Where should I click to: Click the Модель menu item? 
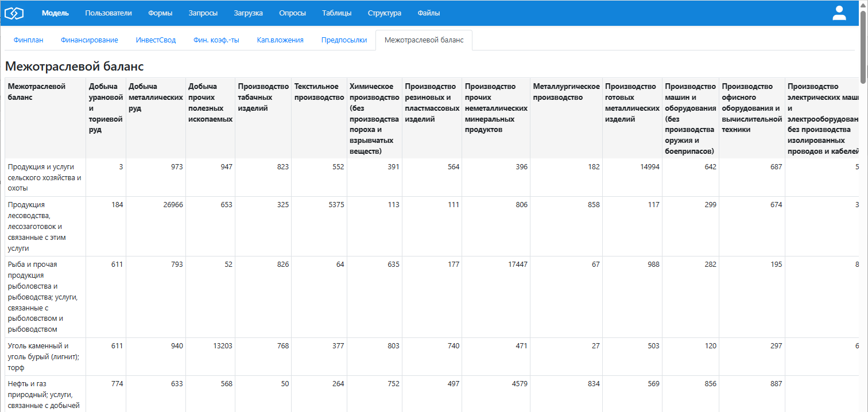[x=55, y=13]
